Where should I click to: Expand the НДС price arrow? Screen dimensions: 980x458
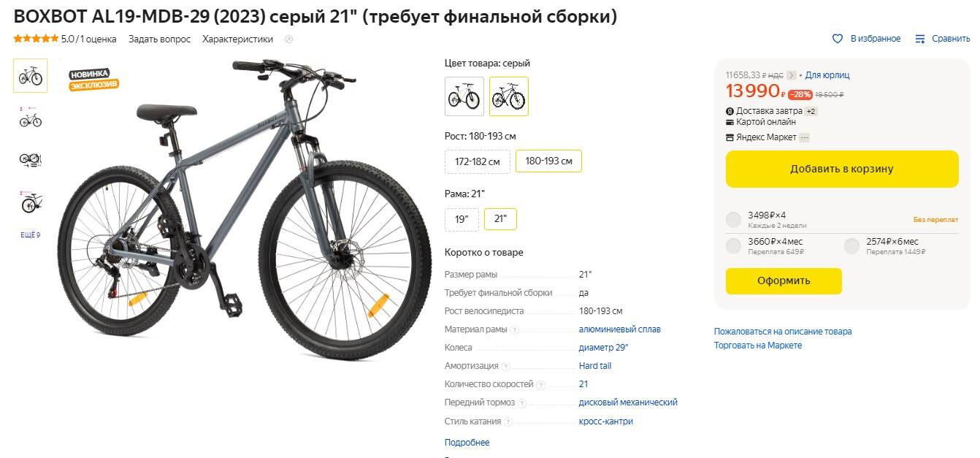pyautogui.click(x=791, y=75)
